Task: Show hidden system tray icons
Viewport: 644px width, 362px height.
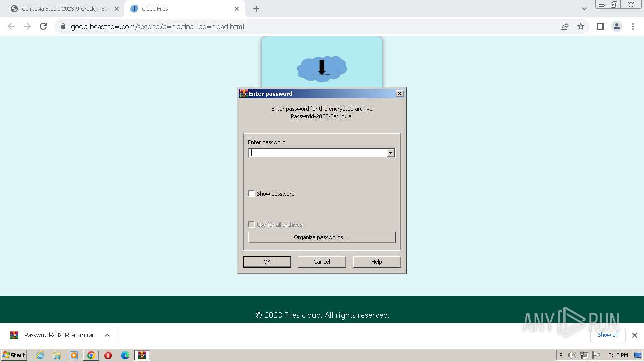Action: pos(561,355)
